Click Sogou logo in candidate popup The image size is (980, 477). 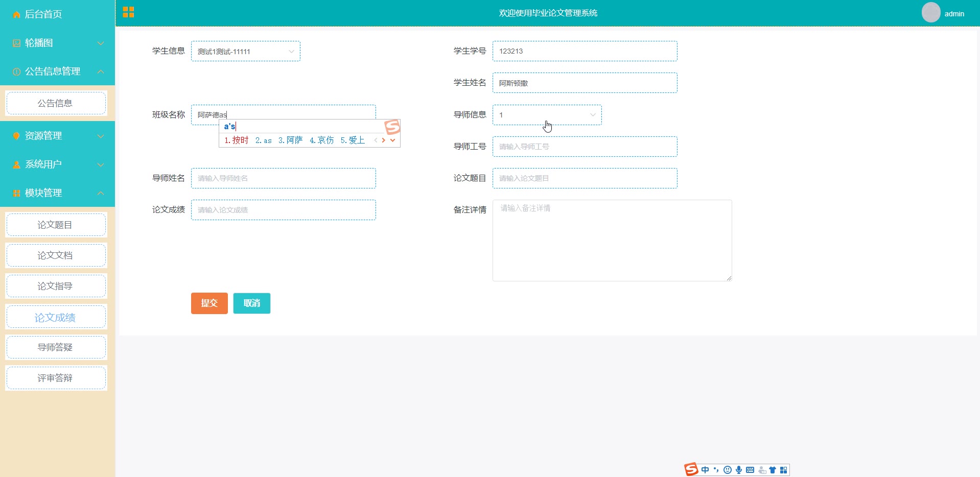pyautogui.click(x=392, y=127)
